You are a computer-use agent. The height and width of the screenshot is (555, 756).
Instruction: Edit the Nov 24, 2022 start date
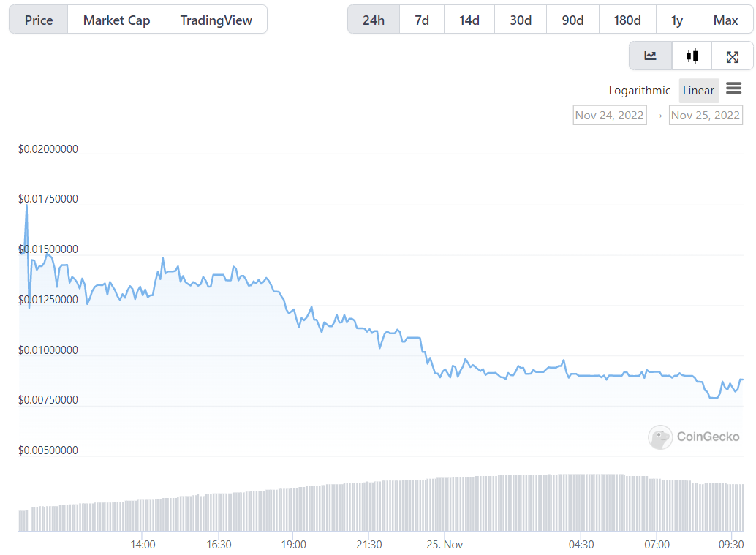tap(610, 116)
